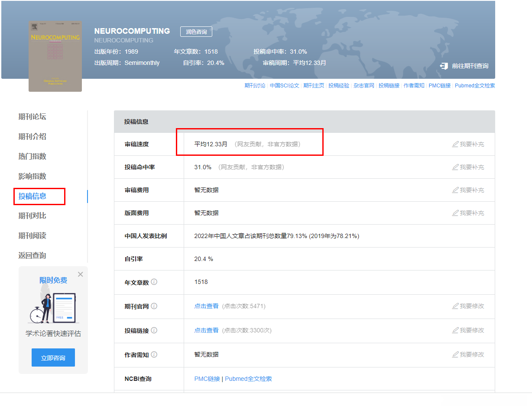Open the 作者需知 link under the banner
The width and height of the screenshot is (532, 409).
(x=414, y=86)
